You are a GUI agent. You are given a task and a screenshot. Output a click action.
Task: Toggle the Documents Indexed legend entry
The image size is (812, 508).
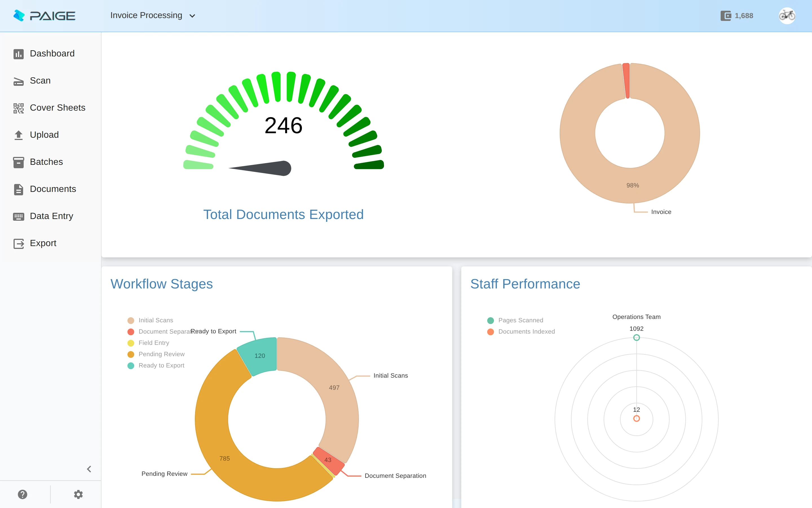tap(521, 332)
